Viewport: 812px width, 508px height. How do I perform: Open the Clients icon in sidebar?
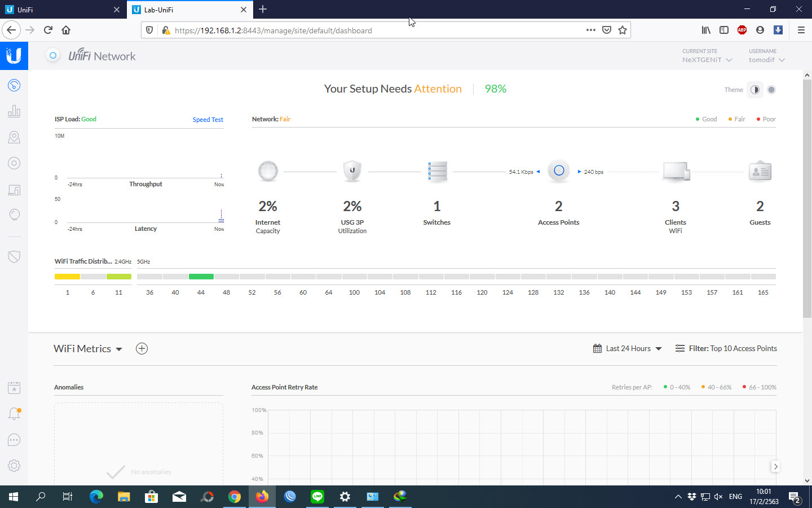[x=14, y=190]
